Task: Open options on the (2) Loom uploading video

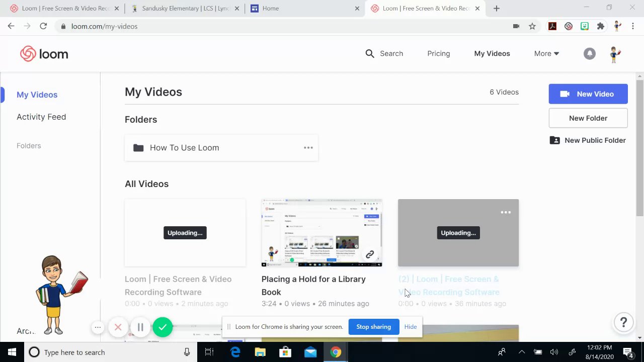Action: [506, 212]
